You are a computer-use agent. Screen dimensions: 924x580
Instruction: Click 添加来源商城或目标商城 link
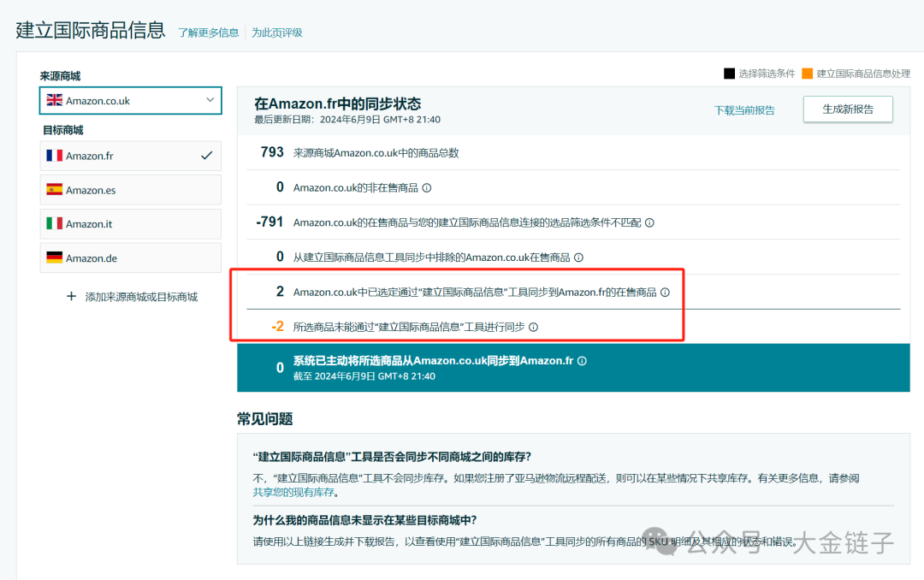[x=141, y=297]
